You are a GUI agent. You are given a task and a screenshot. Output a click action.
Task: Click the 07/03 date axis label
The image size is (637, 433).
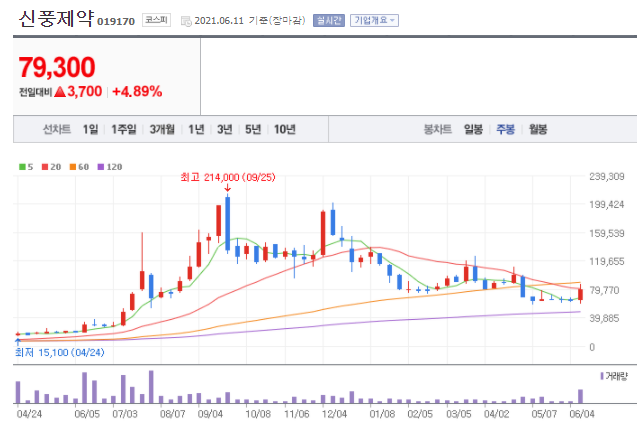125,414
